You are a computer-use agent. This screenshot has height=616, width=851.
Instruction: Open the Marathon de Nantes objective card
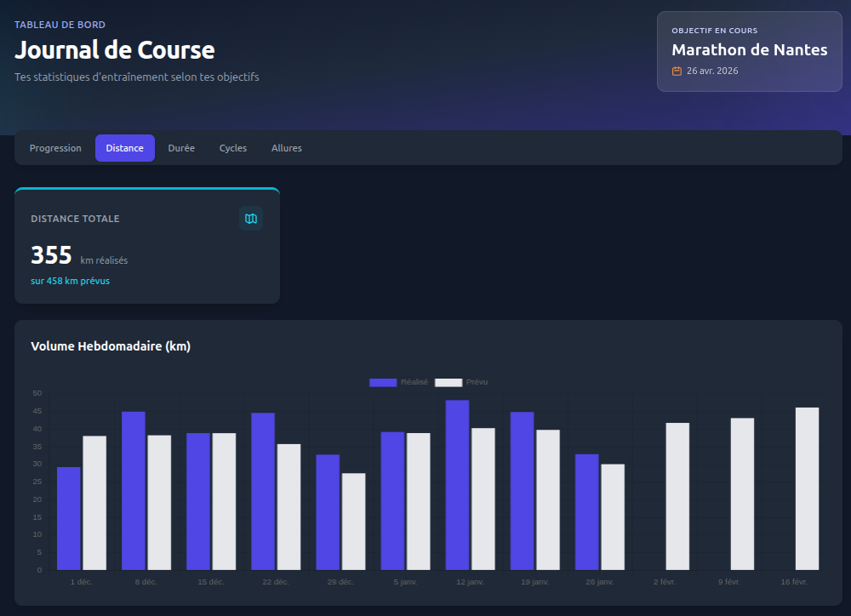point(749,52)
